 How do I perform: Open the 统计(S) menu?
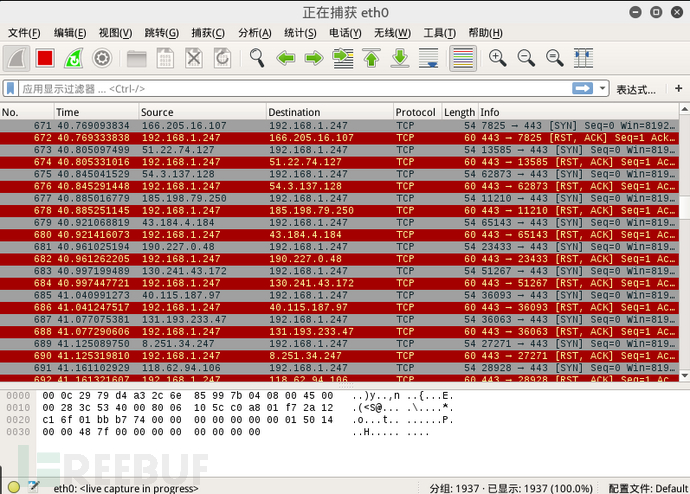(x=300, y=33)
